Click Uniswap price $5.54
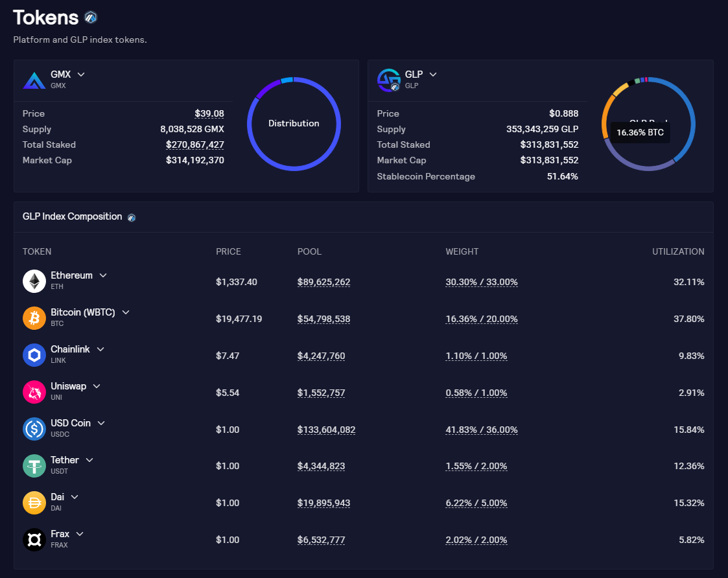This screenshot has width=728, height=578. pyautogui.click(x=228, y=393)
